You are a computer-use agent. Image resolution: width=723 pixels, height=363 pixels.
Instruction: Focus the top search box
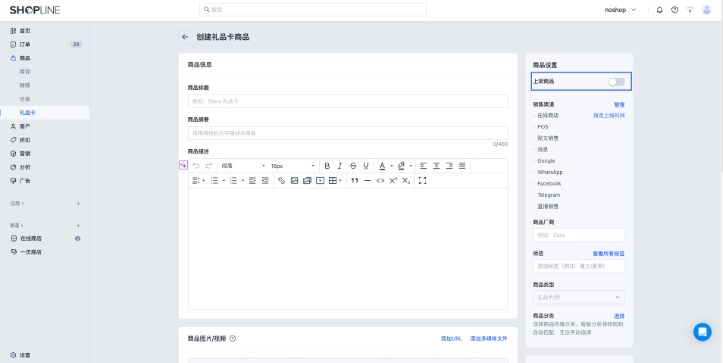[x=313, y=10]
